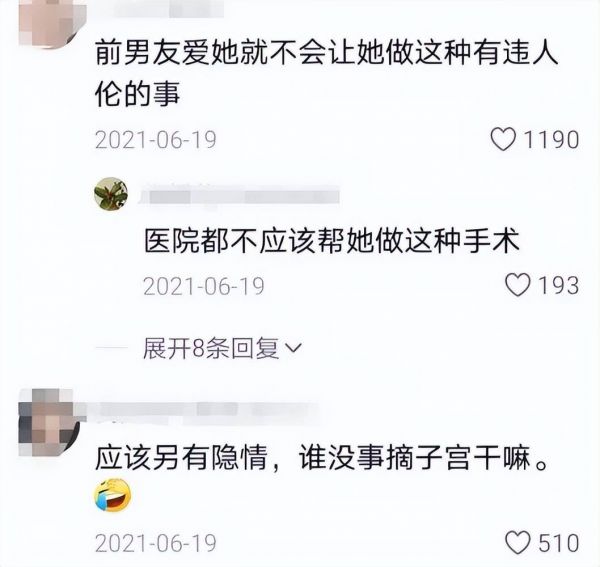Screen dimensions: 600x567
Task: Expand the 展开8条回复 replies
Action: [x=222, y=349]
